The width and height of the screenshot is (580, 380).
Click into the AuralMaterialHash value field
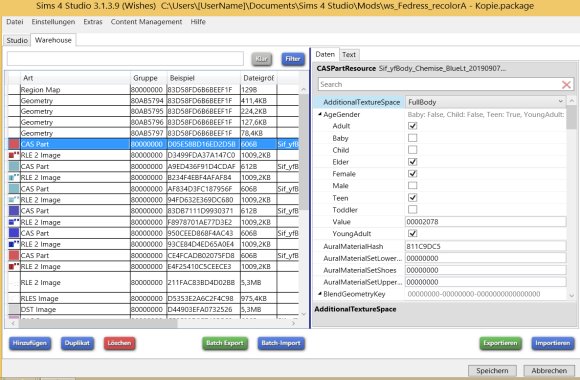pos(485,246)
